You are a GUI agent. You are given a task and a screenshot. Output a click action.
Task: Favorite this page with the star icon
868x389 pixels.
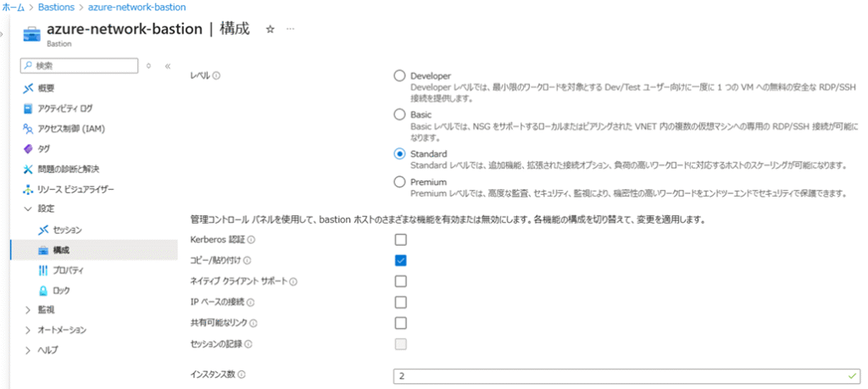tap(270, 30)
